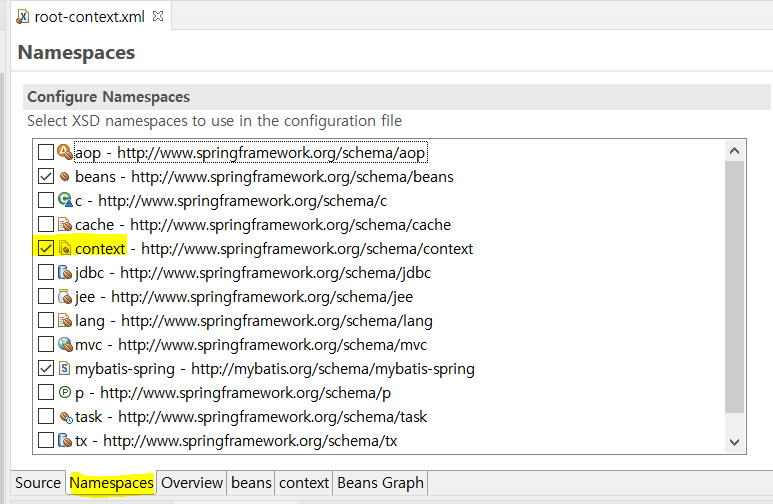Click the task namespace icon
This screenshot has height=504, width=773.
66,417
